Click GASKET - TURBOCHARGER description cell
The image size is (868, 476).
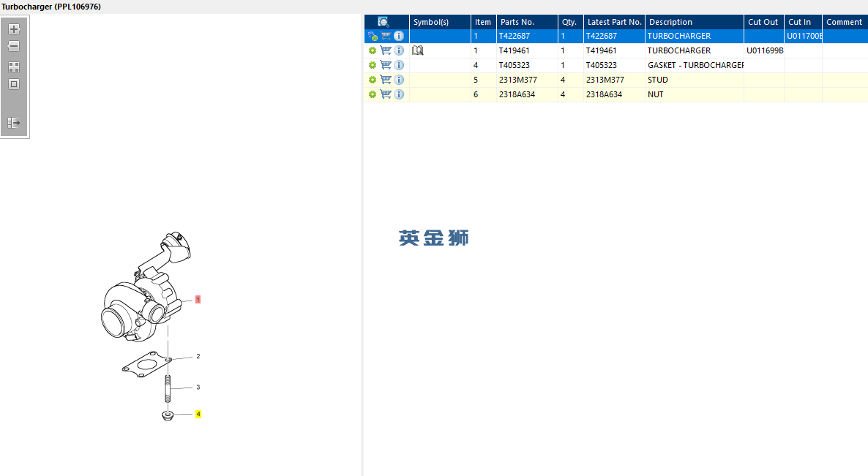pos(695,65)
